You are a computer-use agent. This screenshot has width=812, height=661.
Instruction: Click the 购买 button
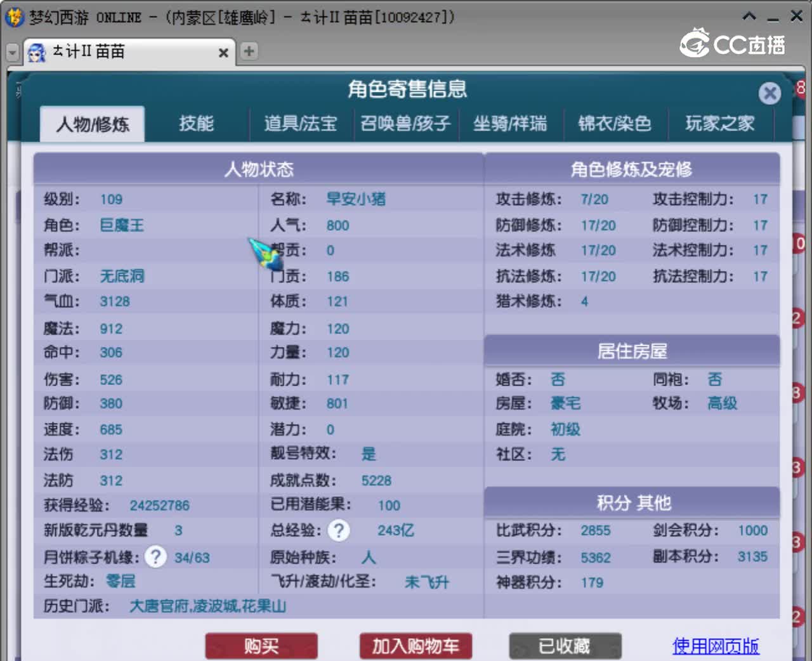pyautogui.click(x=261, y=646)
